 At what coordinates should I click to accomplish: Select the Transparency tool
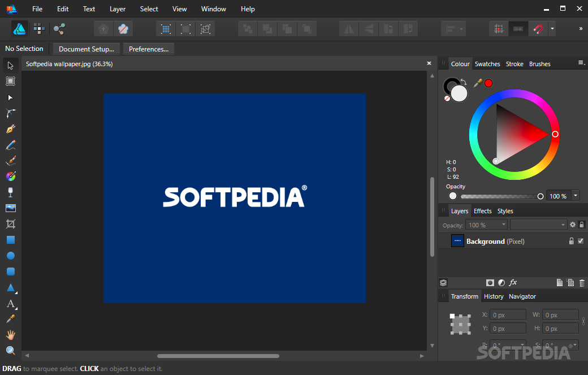[11, 192]
